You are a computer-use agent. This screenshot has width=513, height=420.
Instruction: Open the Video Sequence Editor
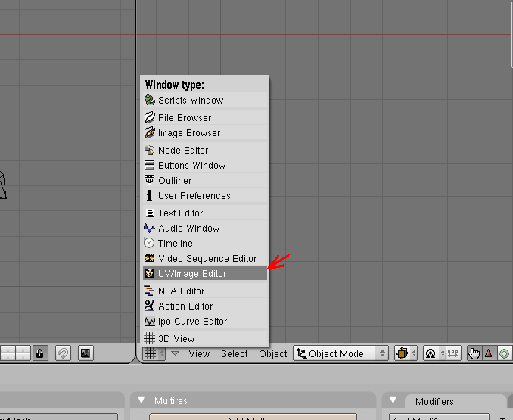pos(205,258)
